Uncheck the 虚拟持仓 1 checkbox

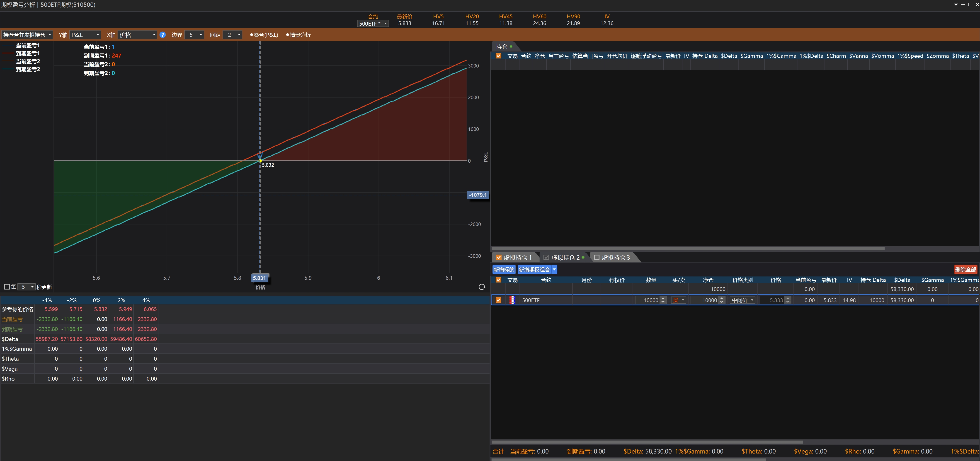pyautogui.click(x=499, y=258)
